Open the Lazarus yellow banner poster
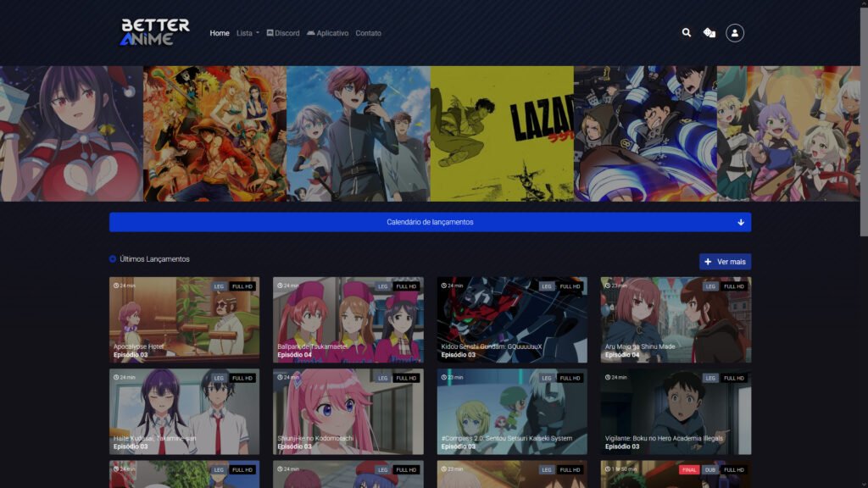 pyautogui.click(x=502, y=133)
